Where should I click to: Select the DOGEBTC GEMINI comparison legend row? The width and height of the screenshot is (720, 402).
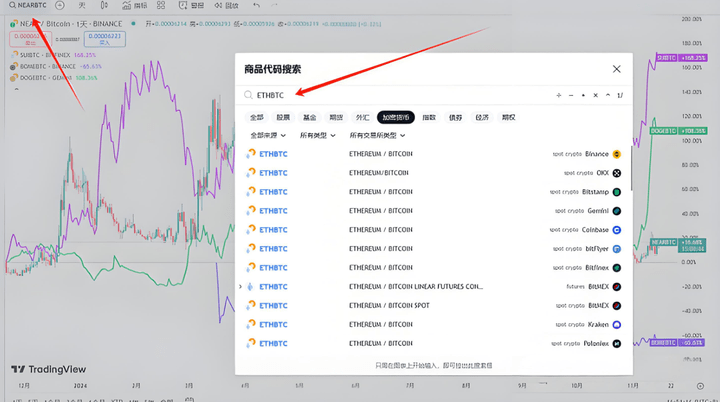54,78
